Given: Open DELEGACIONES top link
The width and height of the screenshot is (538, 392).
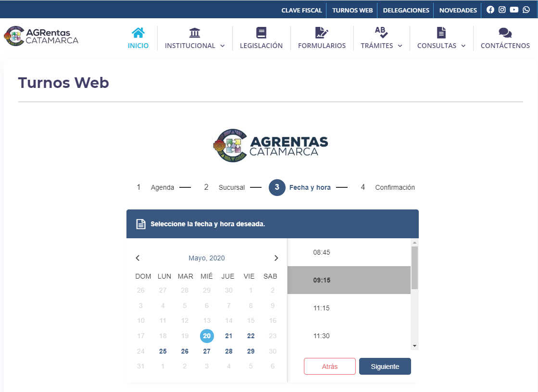Looking at the screenshot, I should pos(406,10).
